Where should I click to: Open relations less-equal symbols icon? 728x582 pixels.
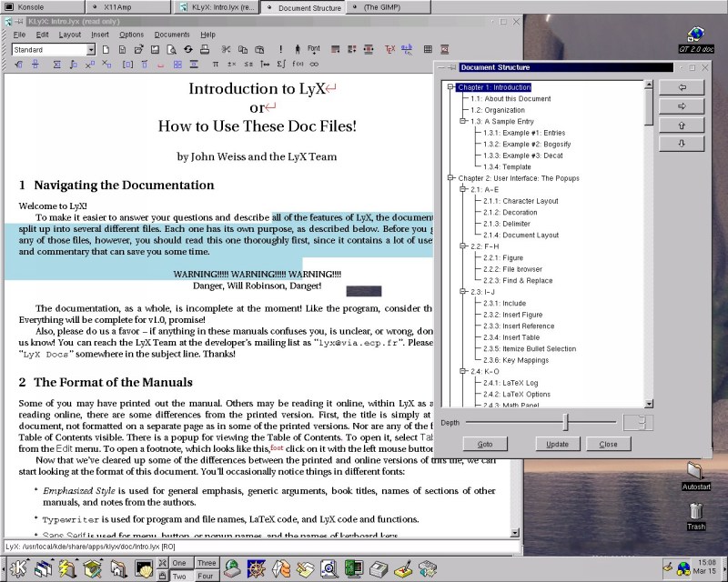pyautogui.click(x=248, y=64)
